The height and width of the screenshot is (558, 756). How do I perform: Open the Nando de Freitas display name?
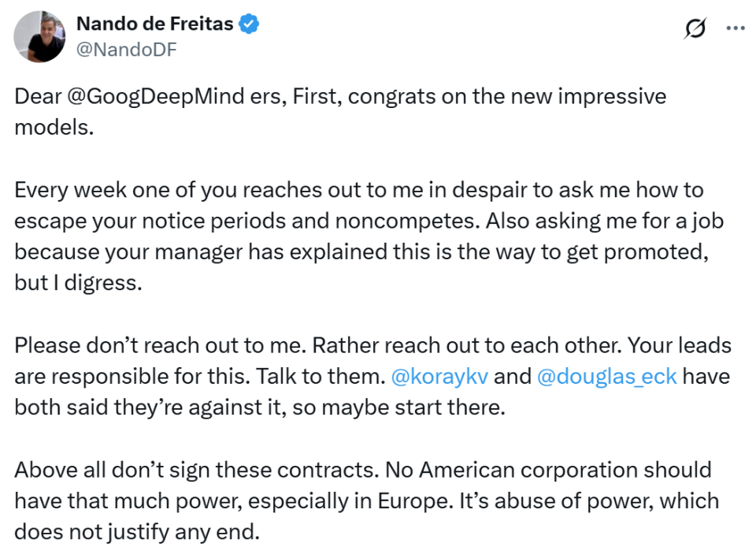155,24
